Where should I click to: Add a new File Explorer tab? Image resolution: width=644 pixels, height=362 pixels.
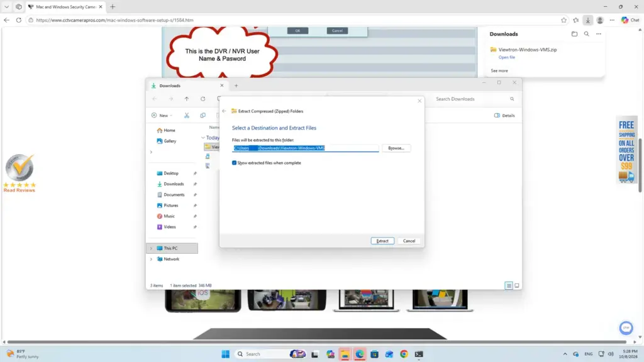click(x=236, y=85)
